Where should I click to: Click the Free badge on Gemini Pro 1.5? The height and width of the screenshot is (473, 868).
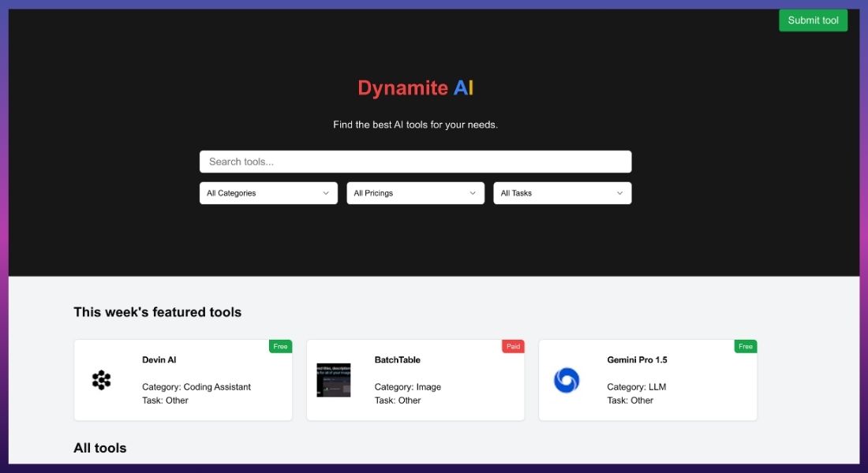[745, 345]
